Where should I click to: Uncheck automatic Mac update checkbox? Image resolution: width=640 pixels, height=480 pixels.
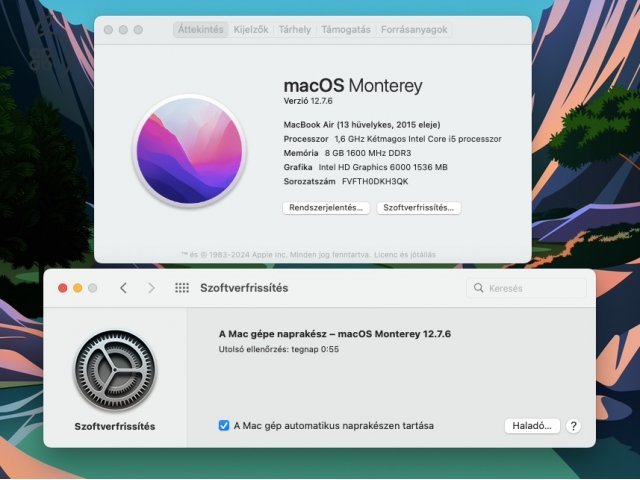click(224, 425)
